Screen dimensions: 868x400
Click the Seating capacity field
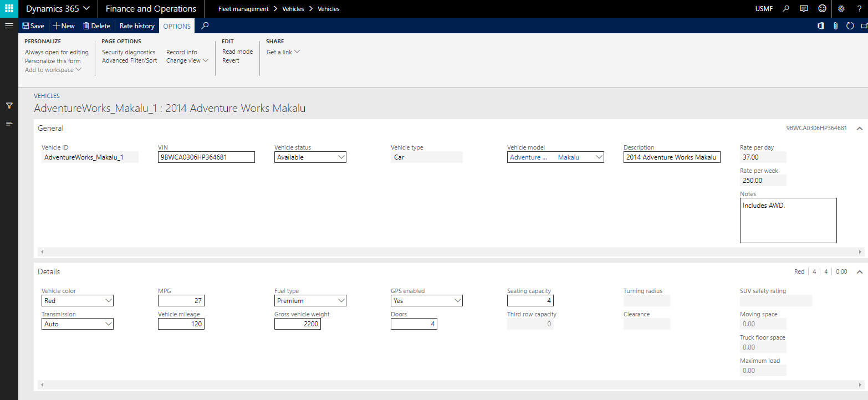(530, 301)
